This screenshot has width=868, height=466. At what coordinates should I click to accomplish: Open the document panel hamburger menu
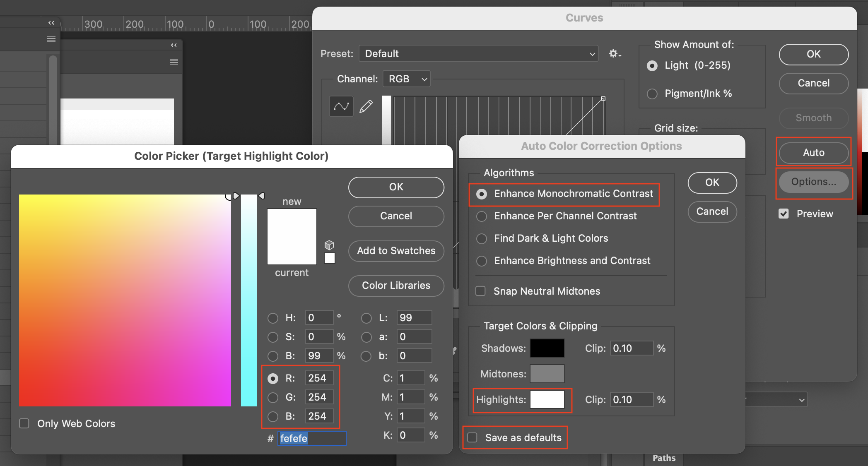[174, 61]
